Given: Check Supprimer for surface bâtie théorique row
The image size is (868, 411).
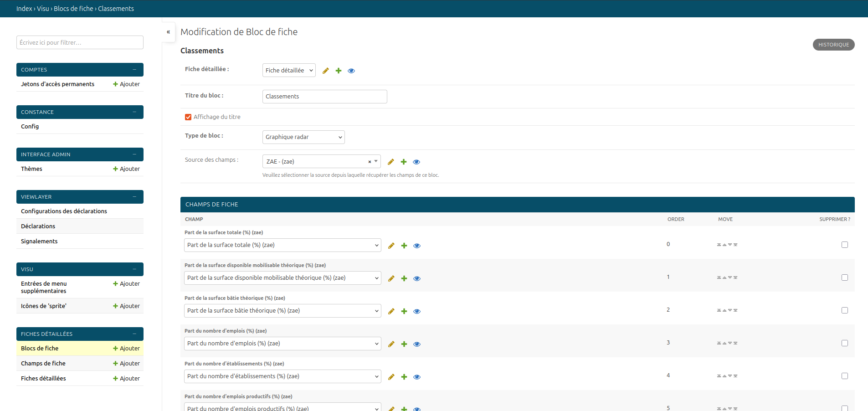Looking at the screenshot, I should click(845, 310).
